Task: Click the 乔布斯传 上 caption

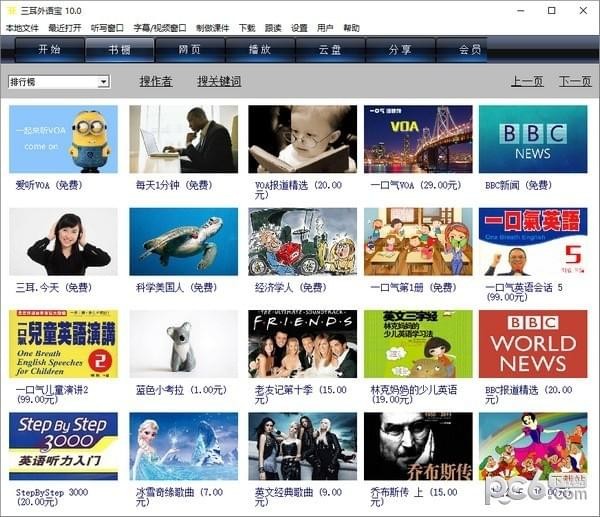Action: click(414, 497)
